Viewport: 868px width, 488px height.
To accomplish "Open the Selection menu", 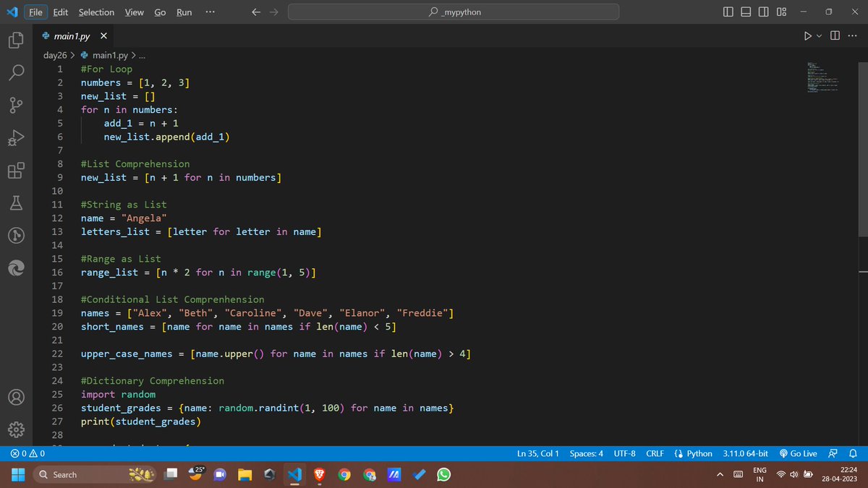I will pos(96,12).
